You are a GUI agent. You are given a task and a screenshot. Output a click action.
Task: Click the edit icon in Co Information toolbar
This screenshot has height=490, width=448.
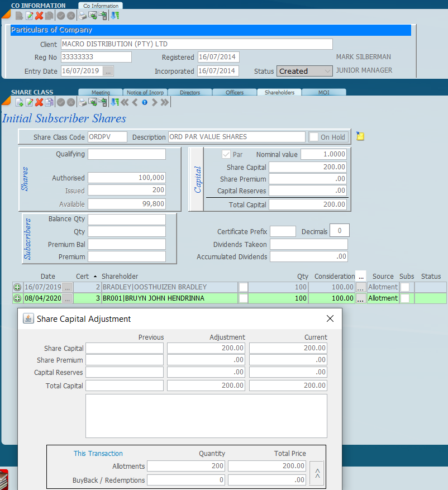pos(29,16)
